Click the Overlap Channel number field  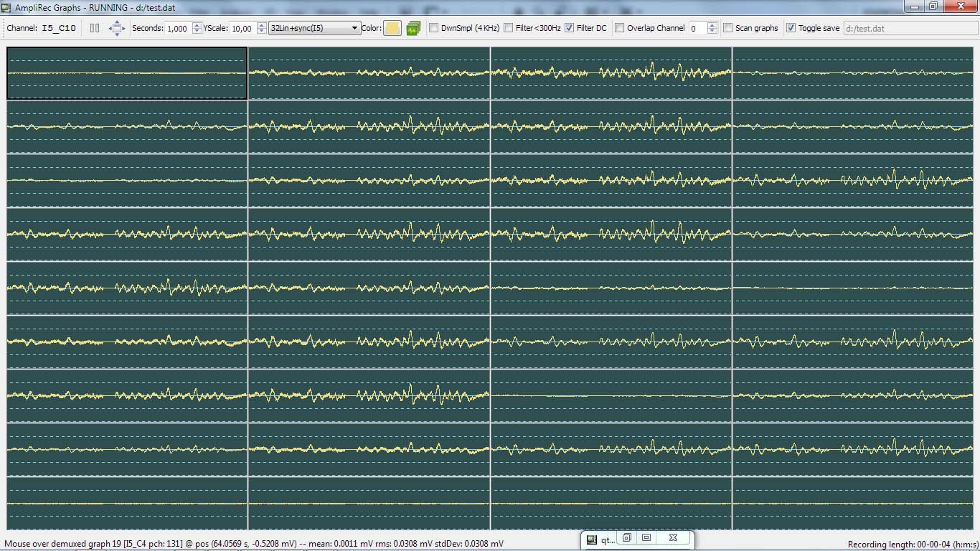(x=697, y=28)
